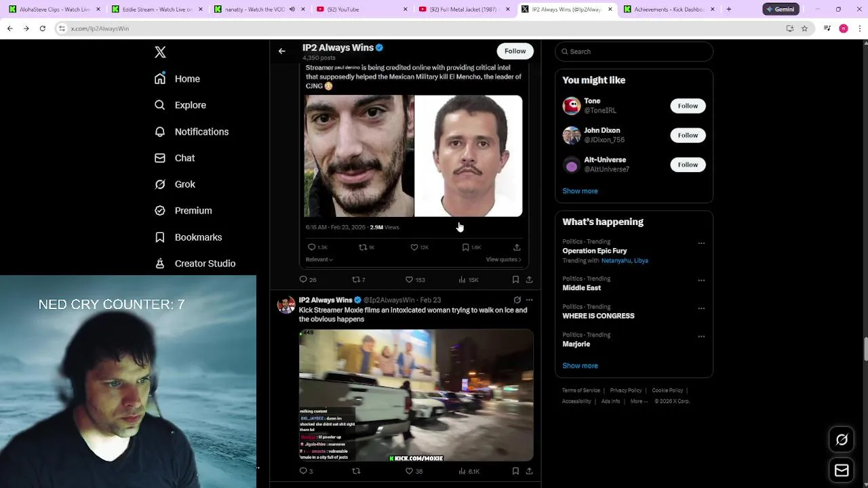Open Terms of Service in the footer
The image size is (868, 488).
tap(580, 390)
